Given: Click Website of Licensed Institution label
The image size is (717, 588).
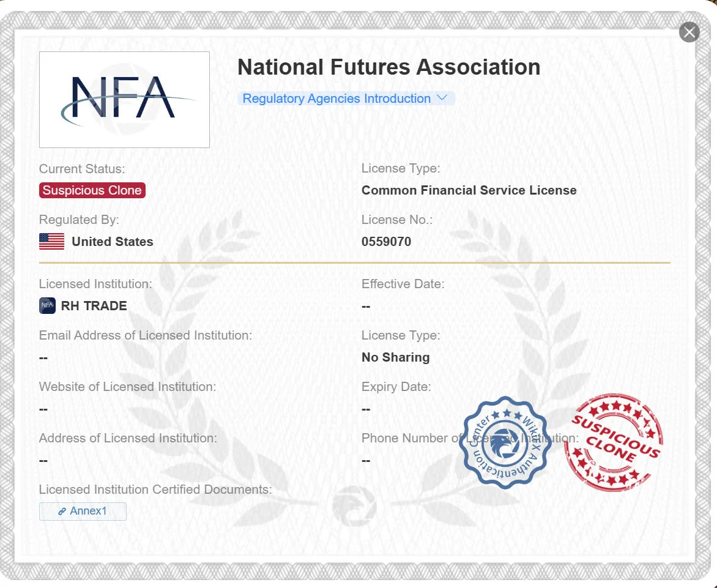Looking at the screenshot, I should coord(128,386).
